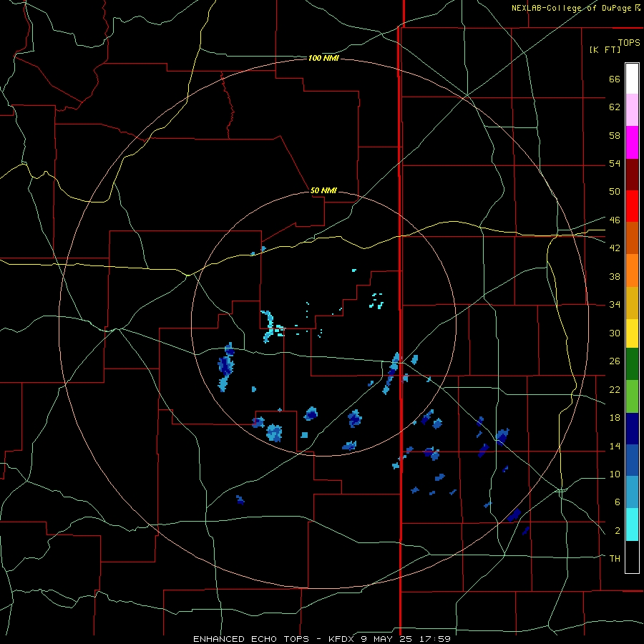Select the dark red (maroon) legend swatch
The width and height of the screenshot is (644, 644).
632,174
